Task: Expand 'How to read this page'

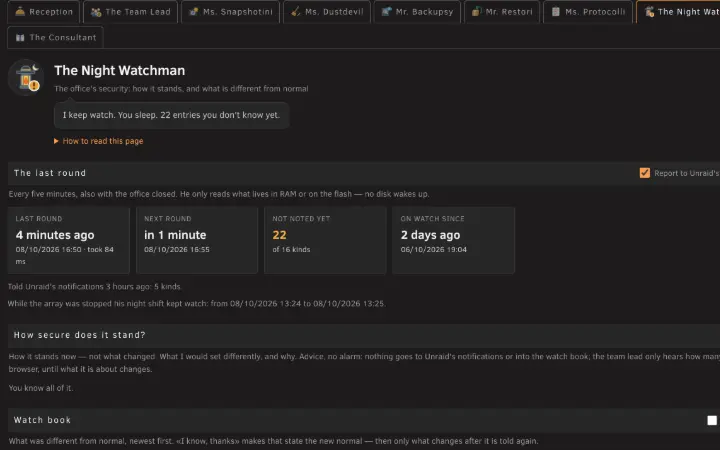Action: coord(99,141)
